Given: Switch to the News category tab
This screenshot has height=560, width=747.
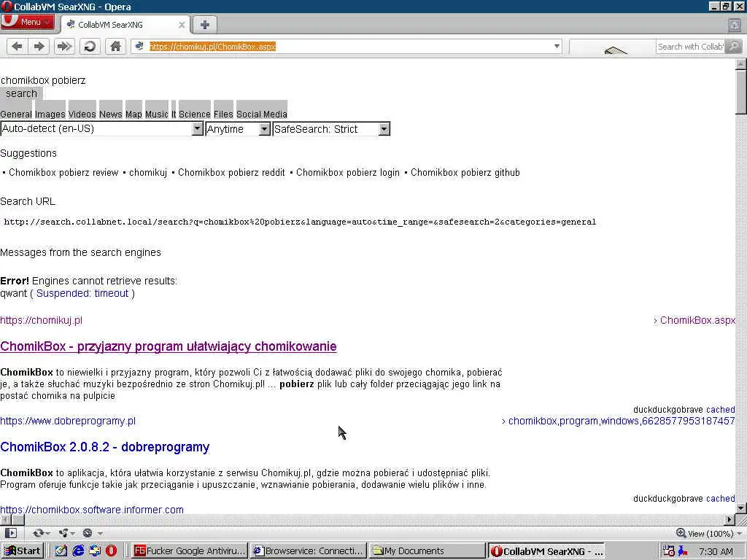Looking at the screenshot, I should pos(111,114).
